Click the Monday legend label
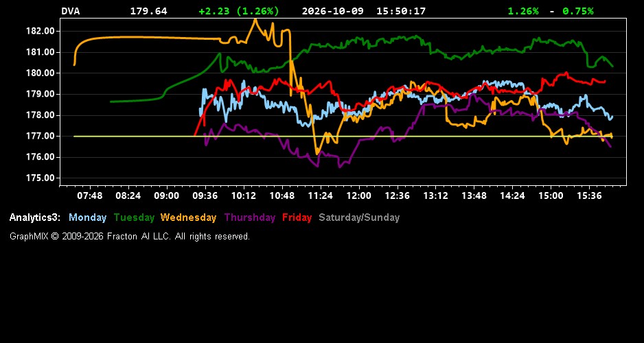The height and width of the screenshot is (343, 644). point(87,217)
